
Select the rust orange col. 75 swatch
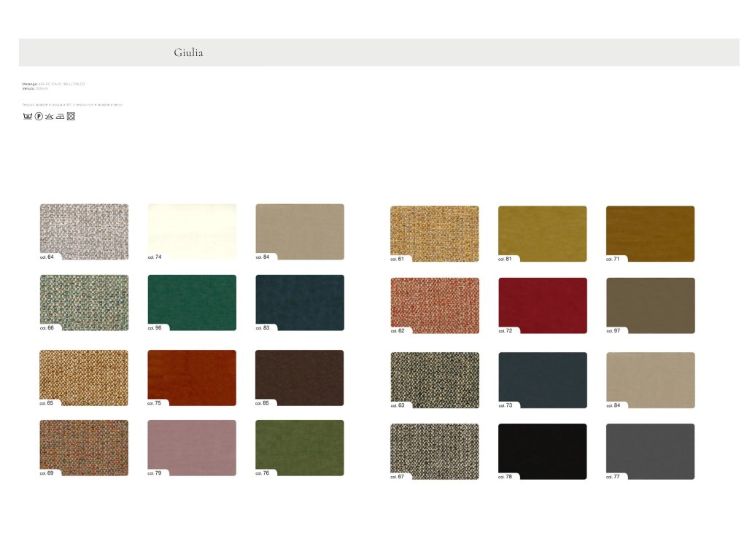coord(192,378)
